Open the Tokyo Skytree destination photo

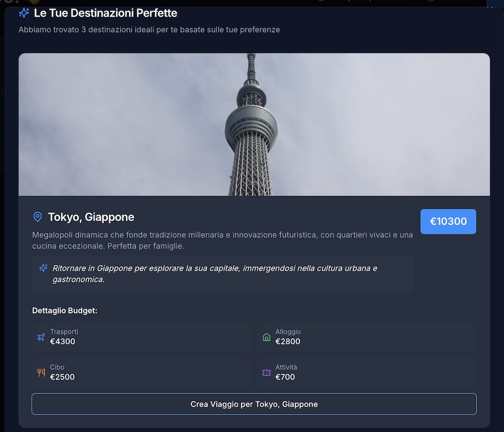coord(254,125)
